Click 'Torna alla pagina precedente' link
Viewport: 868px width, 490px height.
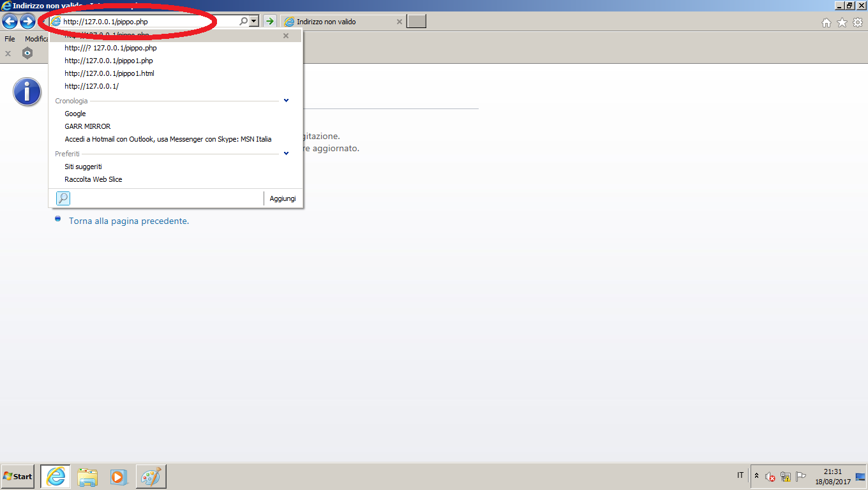pos(129,221)
